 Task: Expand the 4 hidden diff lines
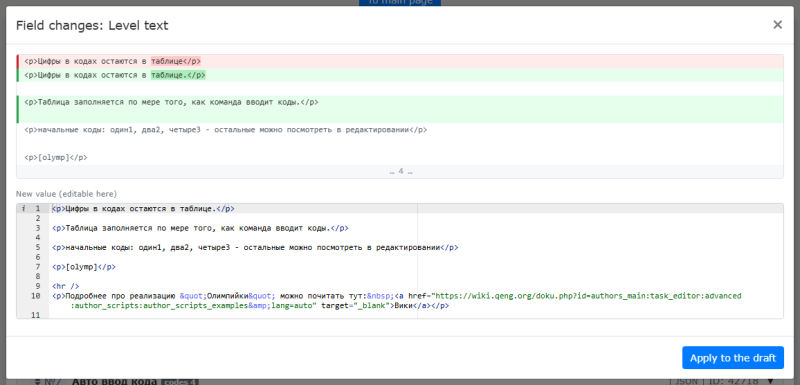pyautogui.click(x=400, y=171)
